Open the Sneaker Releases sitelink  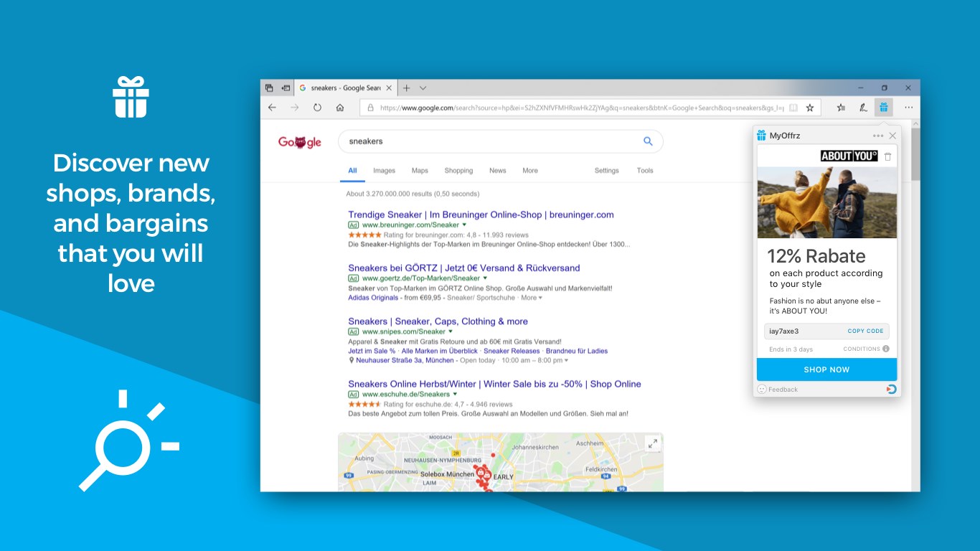(512, 351)
